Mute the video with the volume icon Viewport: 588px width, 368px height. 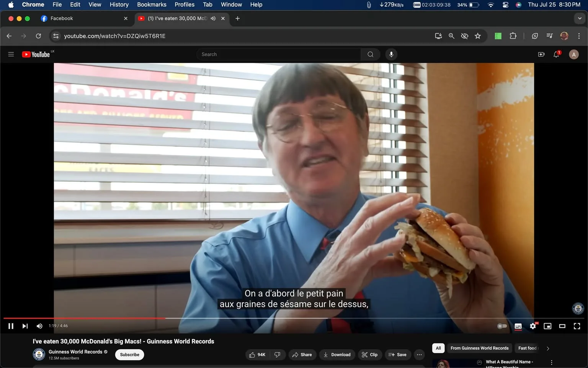click(x=39, y=326)
